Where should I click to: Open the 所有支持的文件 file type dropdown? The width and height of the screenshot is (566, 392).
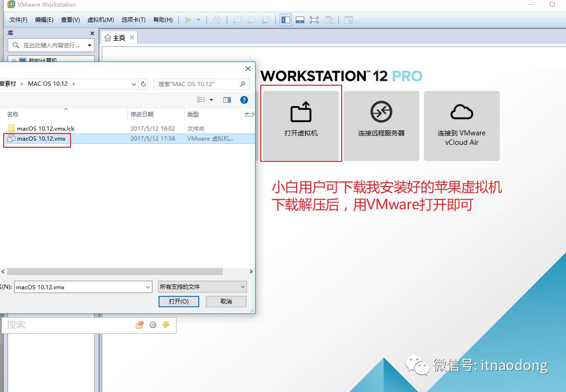pyautogui.click(x=203, y=287)
